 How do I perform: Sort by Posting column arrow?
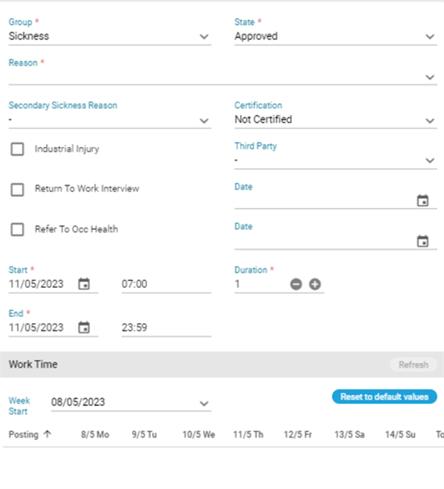pyautogui.click(x=48, y=434)
